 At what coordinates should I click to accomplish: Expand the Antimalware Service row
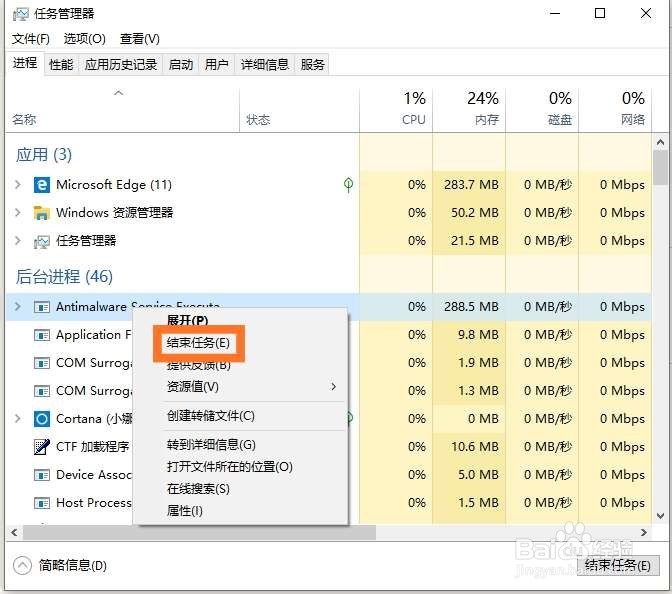point(18,306)
